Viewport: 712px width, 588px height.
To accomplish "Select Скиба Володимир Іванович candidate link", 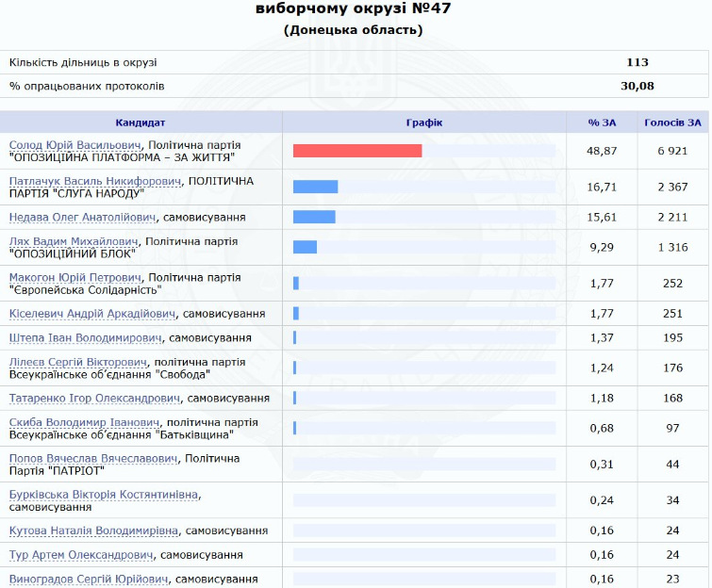I will pyautogui.click(x=84, y=422).
